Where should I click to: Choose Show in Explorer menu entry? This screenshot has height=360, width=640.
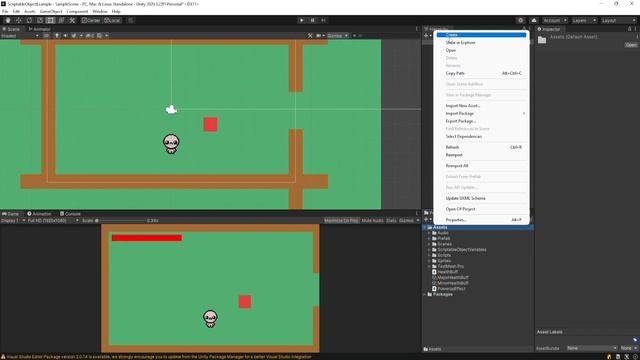click(481, 42)
